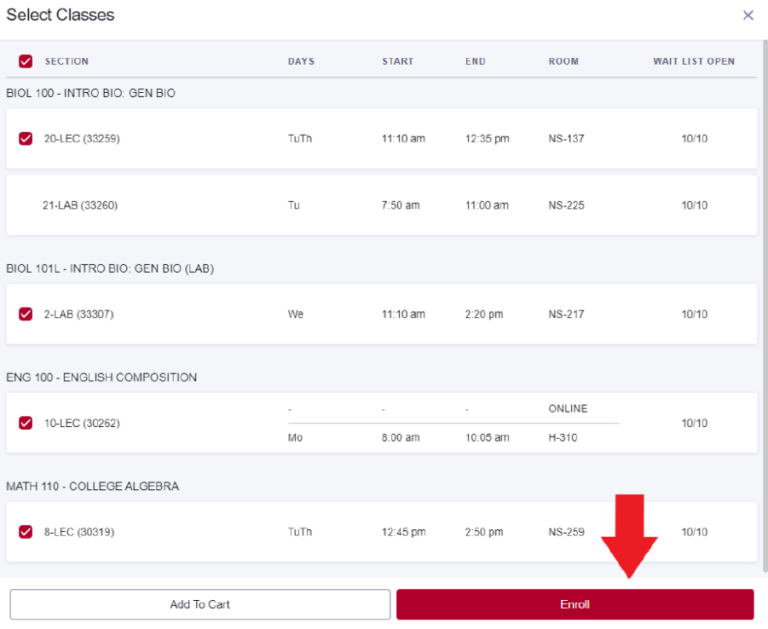The width and height of the screenshot is (768, 629).
Task: Click the WAIT LIST OPEN header
Action: pyautogui.click(x=694, y=61)
